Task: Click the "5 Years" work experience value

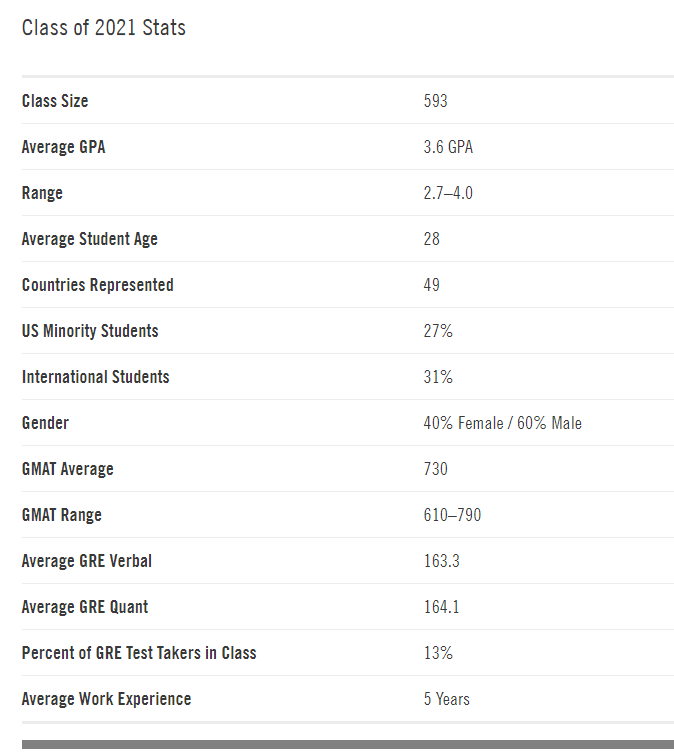Action: click(x=447, y=699)
